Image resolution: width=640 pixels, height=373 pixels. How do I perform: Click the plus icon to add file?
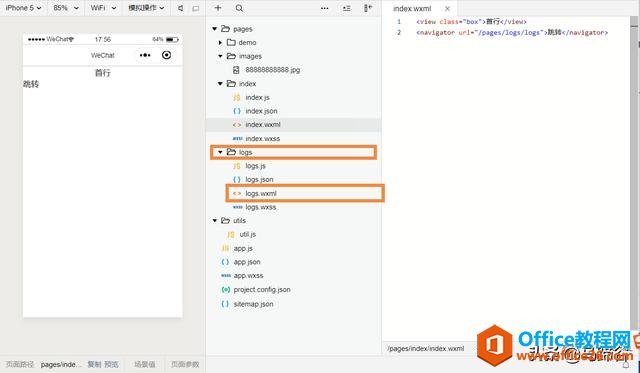coord(218,8)
